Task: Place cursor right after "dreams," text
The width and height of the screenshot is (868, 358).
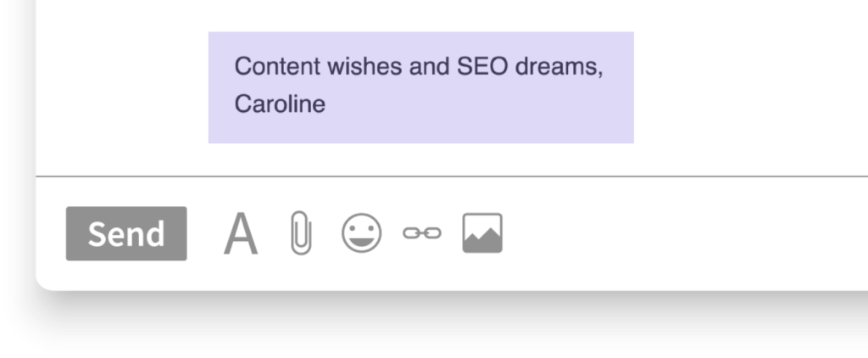Action: click(x=604, y=66)
